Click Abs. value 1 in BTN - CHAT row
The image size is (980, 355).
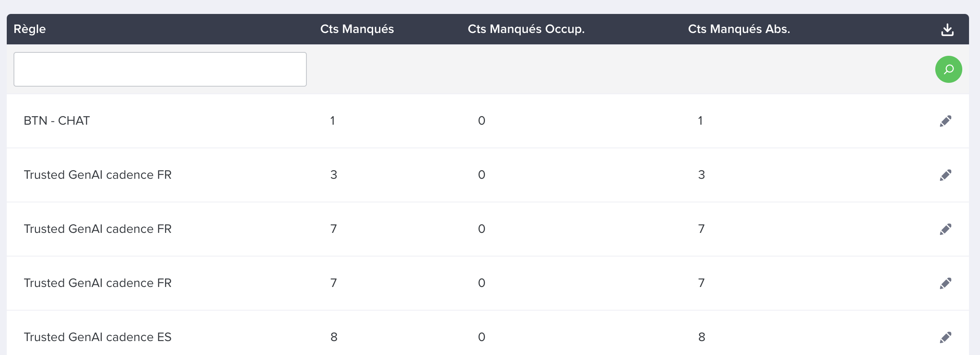pyautogui.click(x=700, y=121)
